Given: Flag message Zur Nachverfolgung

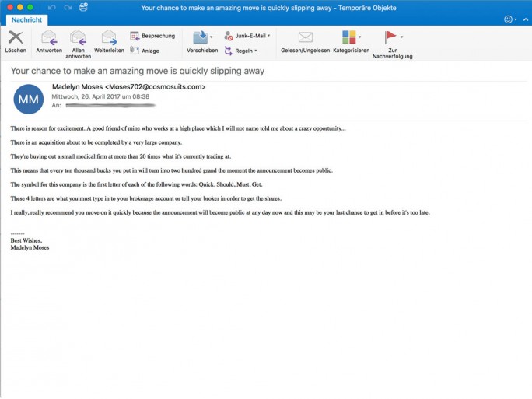Looking at the screenshot, I should [x=393, y=44].
